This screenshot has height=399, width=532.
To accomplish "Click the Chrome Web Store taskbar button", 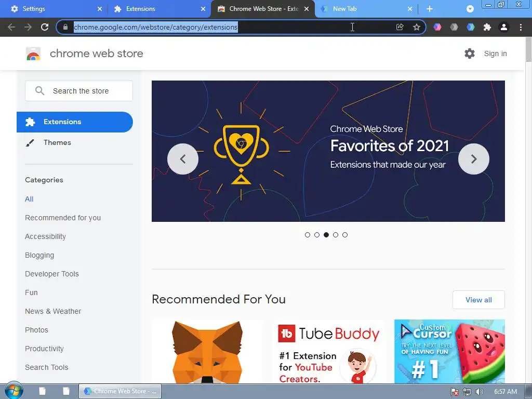I will [120, 391].
